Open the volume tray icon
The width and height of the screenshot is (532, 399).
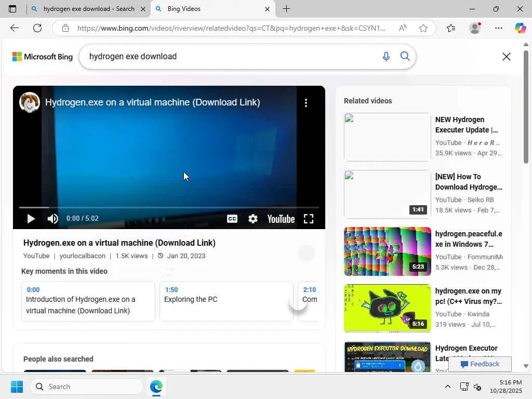[x=477, y=387]
